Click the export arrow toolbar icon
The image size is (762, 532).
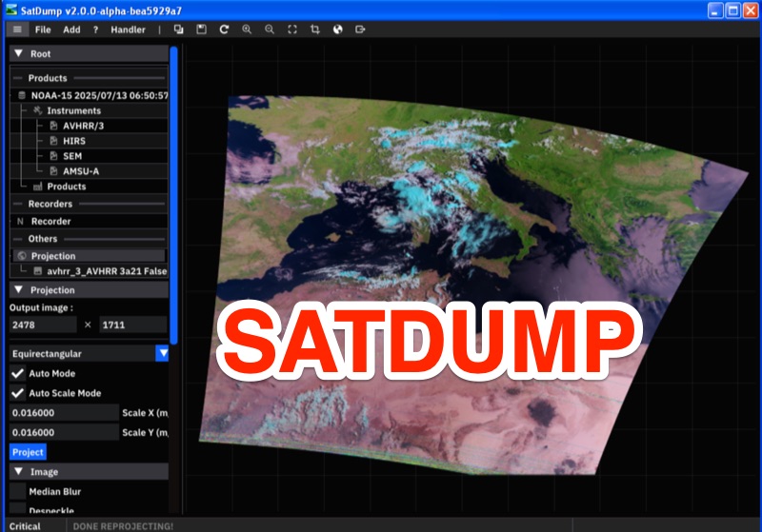pyautogui.click(x=360, y=30)
